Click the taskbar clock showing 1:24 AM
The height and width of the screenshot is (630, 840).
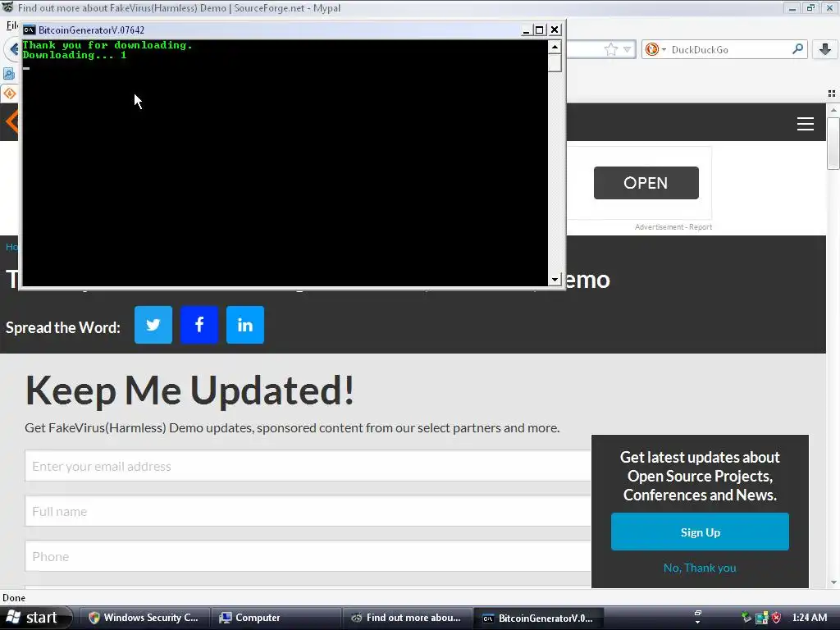click(x=809, y=618)
